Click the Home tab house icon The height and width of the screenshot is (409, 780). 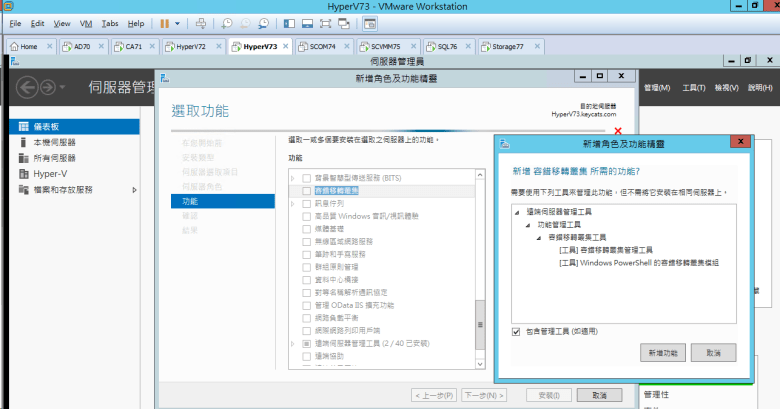point(13,46)
